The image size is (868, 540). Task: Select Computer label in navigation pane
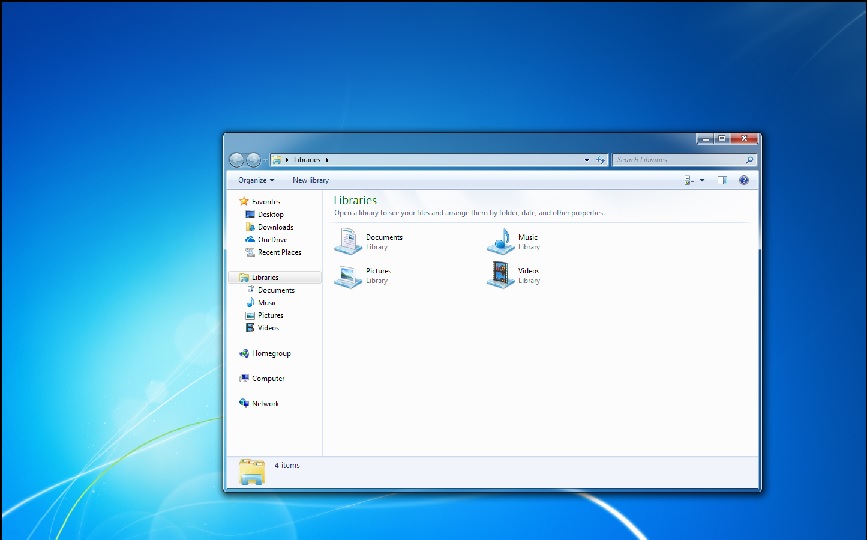[268, 379]
